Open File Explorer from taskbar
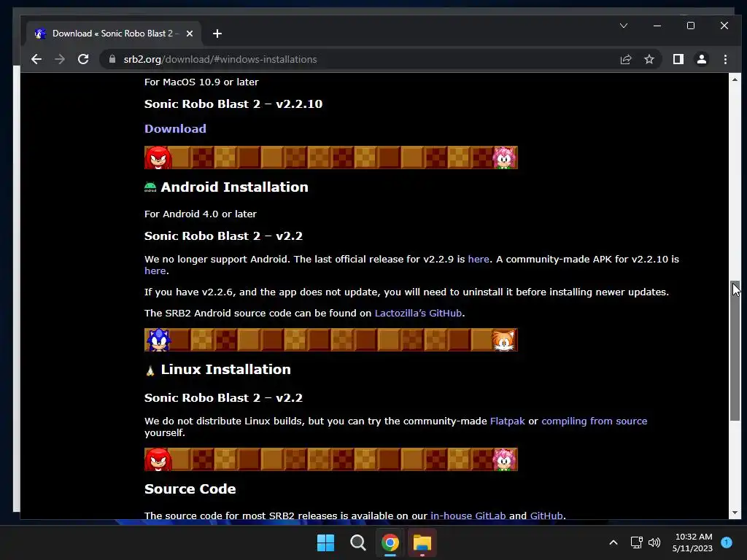 [422, 542]
